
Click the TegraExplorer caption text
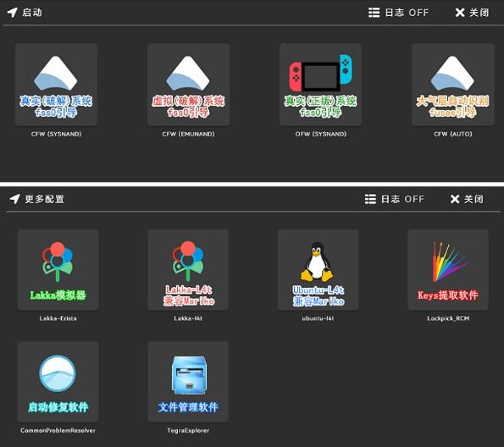pos(188,430)
